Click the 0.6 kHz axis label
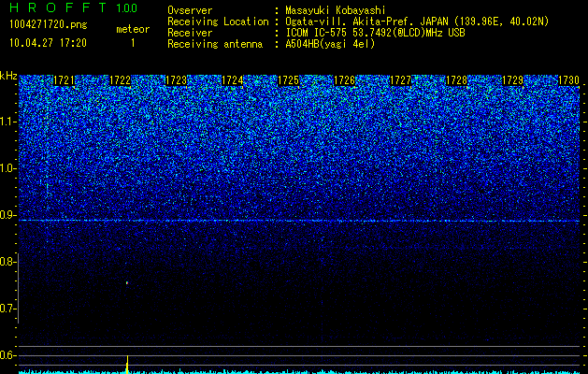 click(x=7, y=355)
